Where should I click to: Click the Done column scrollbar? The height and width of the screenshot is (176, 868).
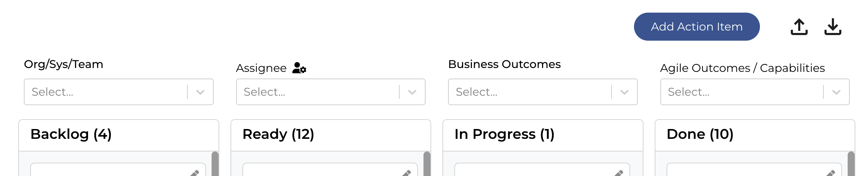point(851,164)
